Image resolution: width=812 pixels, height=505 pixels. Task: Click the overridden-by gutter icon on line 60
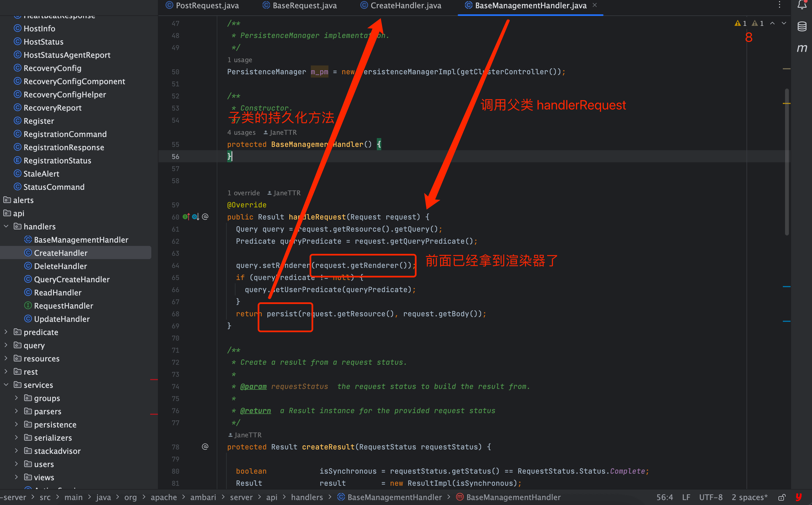195,217
